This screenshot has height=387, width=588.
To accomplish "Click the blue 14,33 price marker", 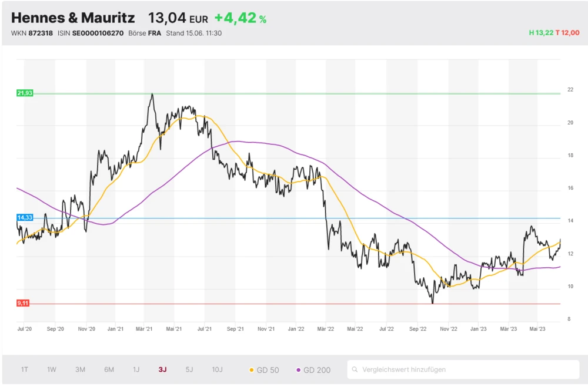I will click(25, 218).
